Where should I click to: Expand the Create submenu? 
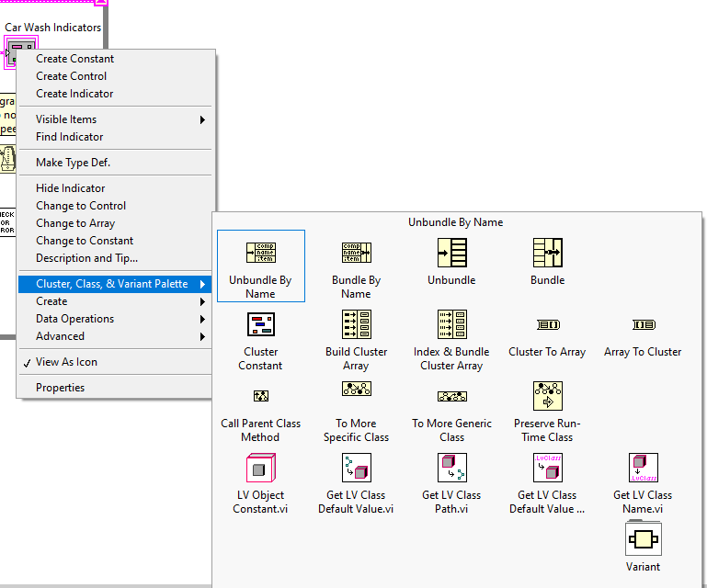(116, 301)
